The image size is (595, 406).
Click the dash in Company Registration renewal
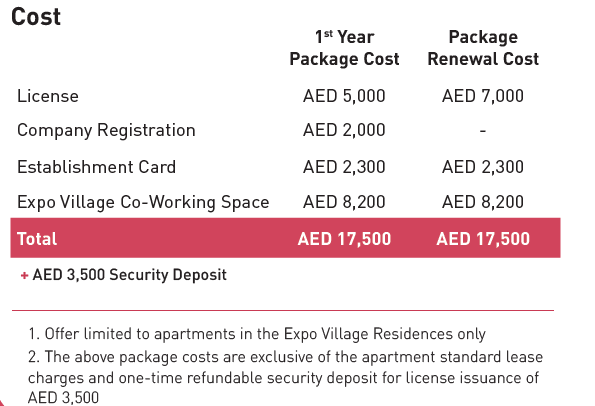(483, 131)
